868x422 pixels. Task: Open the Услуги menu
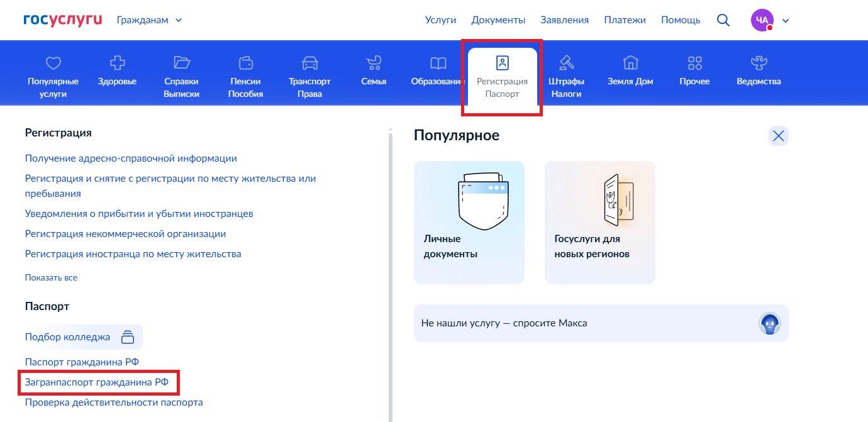coord(440,20)
